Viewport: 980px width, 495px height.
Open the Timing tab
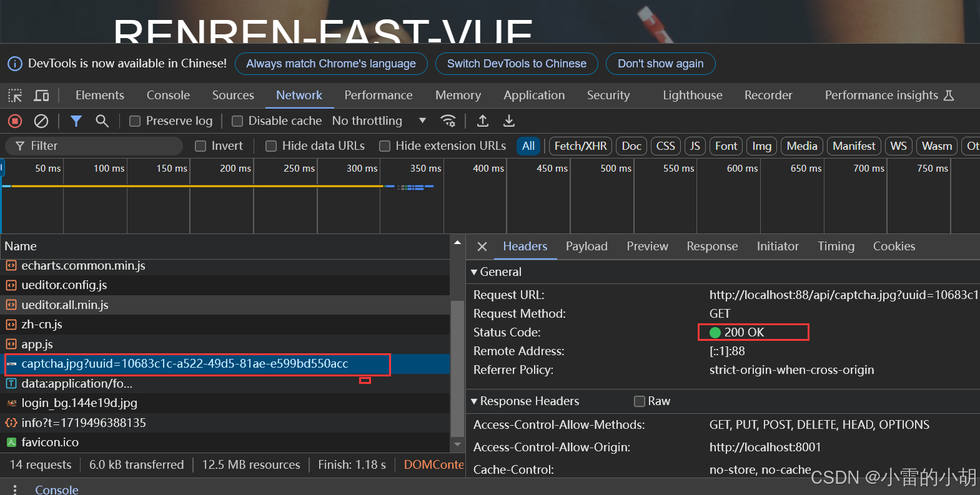point(836,247)
